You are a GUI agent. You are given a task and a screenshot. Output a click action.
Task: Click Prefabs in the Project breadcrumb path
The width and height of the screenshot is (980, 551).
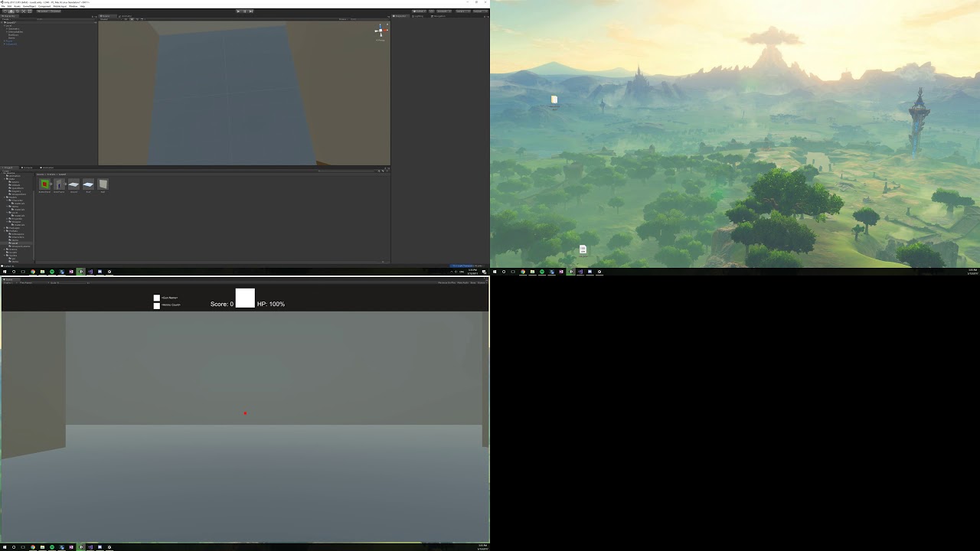point(51,174)
